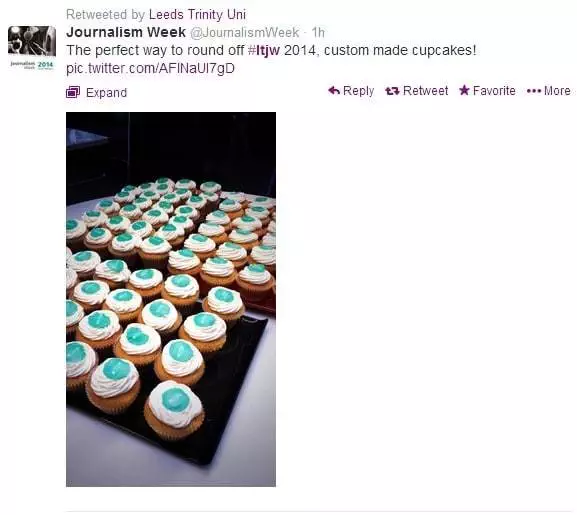Click the three-dot More icon
The height and width of the screenshot is (515, 577).
coord(534,91)
